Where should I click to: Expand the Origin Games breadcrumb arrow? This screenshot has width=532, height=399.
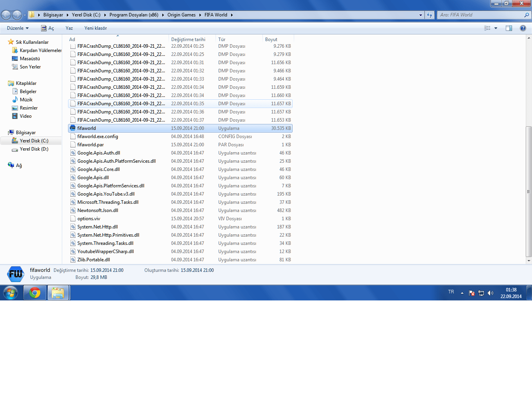(x=200, y=15)
